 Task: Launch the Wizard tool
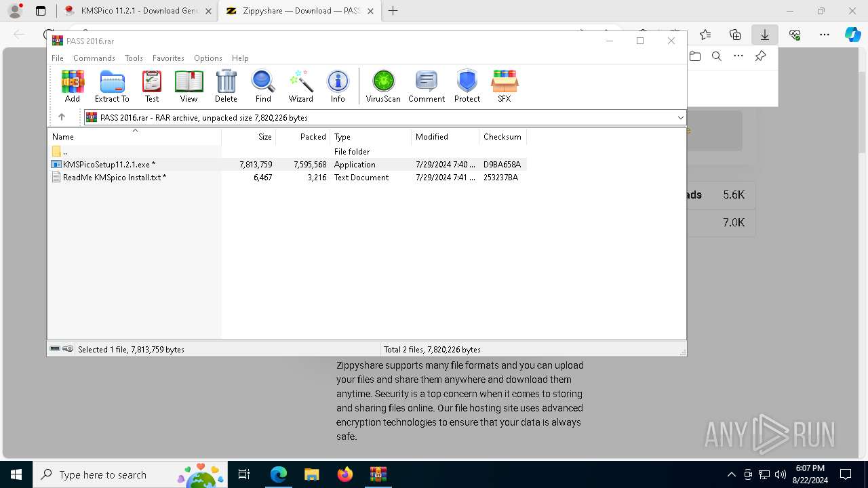click(300, 86)
